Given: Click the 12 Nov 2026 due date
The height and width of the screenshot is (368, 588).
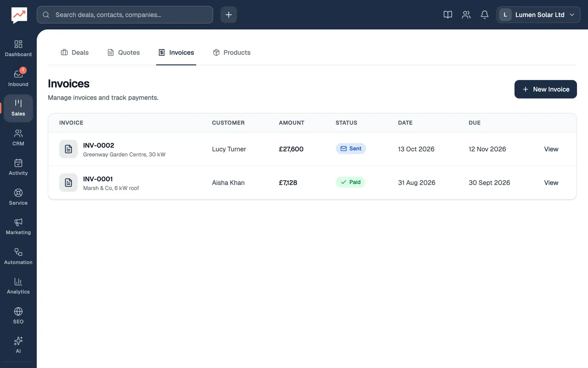Looking at the screenshot, I should (x=487, y=149).
